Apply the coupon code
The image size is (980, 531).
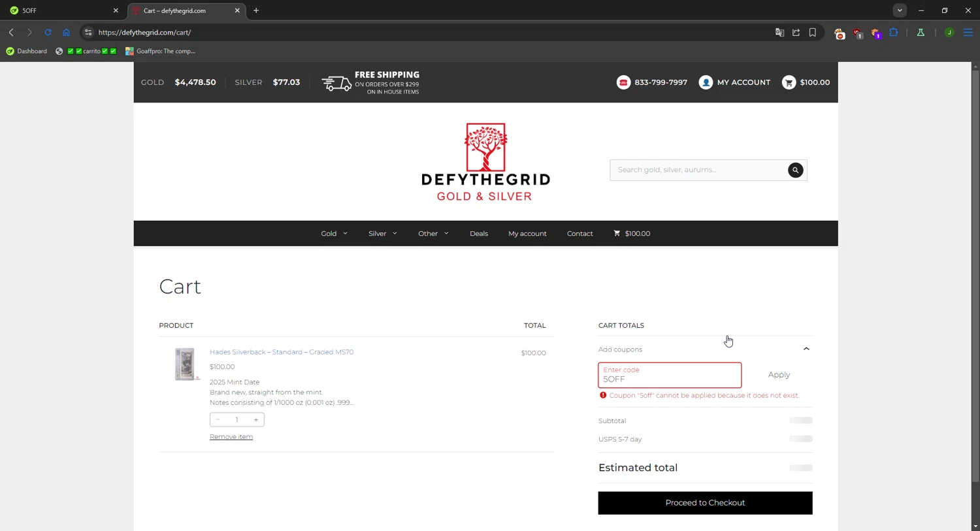pos(779,375)
